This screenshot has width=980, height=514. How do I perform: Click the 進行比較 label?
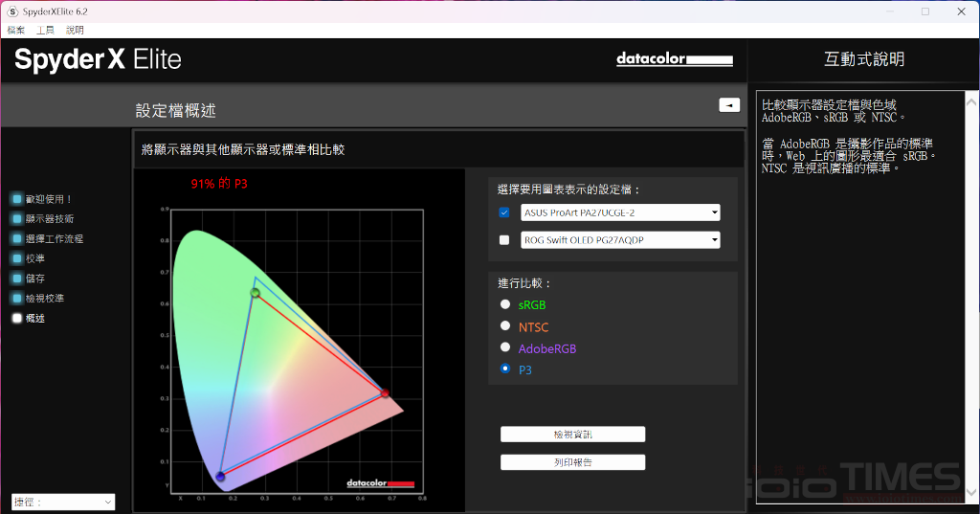coord(524,283)
